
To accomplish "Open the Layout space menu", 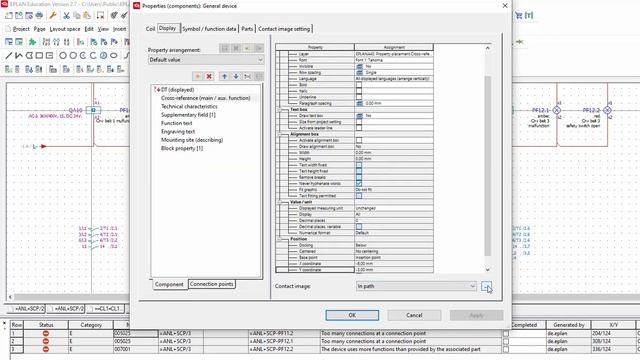I will [65, 29].
